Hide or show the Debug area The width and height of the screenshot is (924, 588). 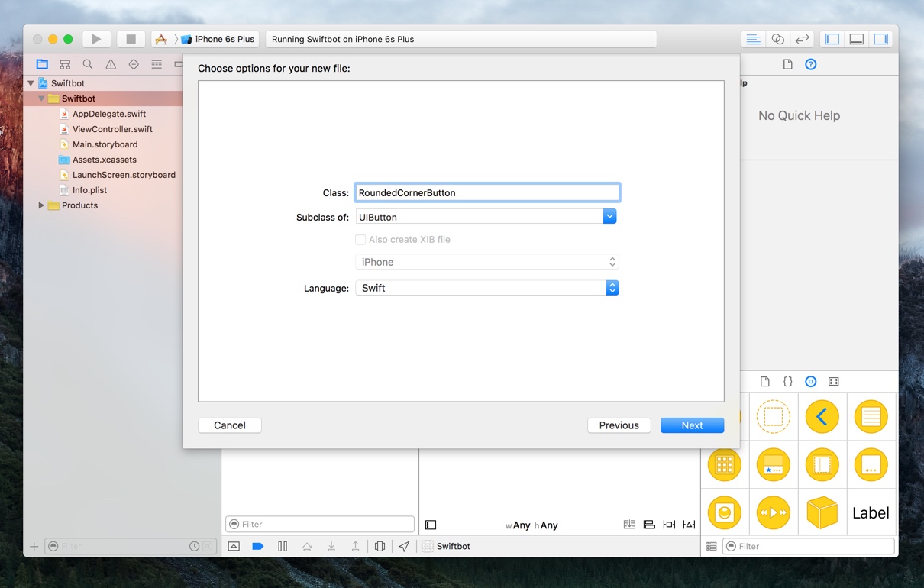[x=857, y=39]
